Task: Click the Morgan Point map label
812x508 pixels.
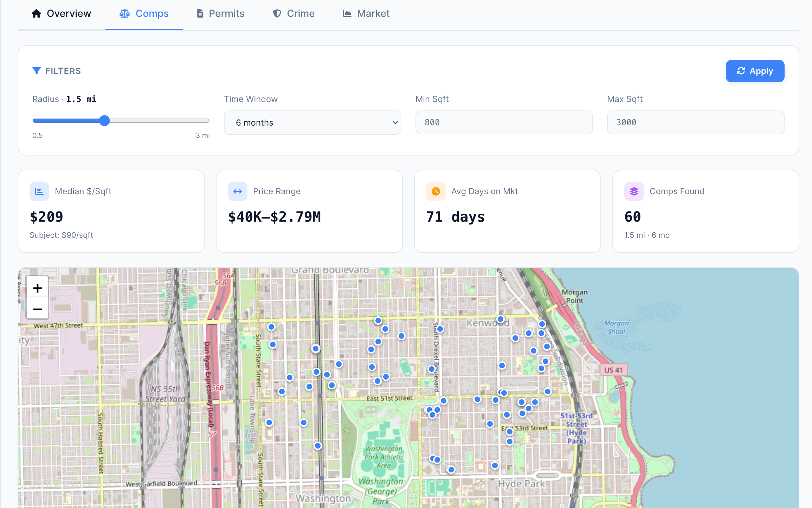Action: (x=575, y=296)
